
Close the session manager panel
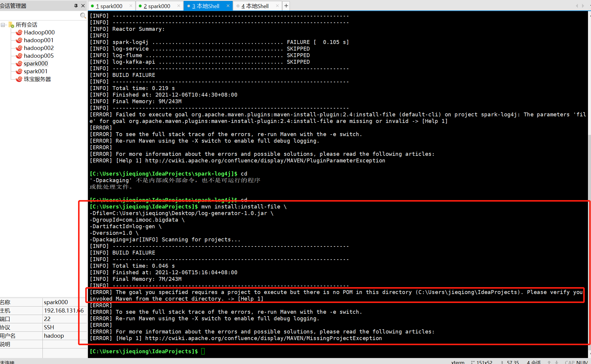83,6
